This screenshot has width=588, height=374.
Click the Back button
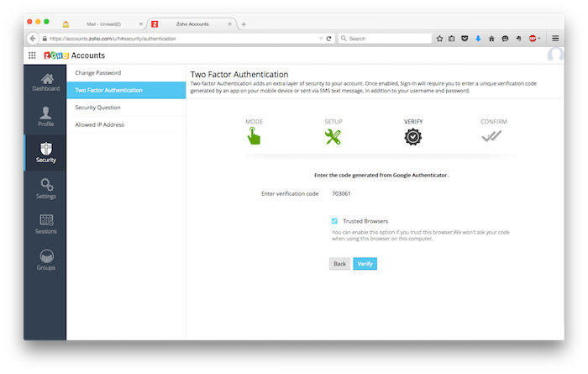click(339, 264)
